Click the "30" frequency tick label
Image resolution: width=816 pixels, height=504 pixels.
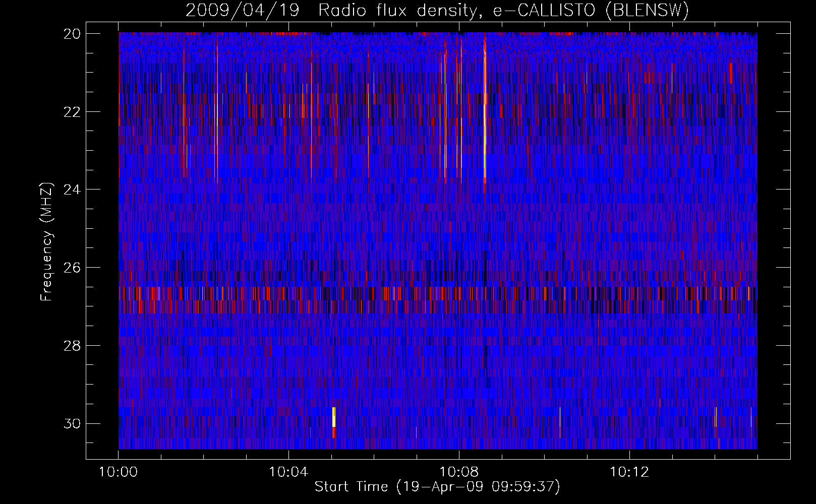click(x=72, y=424)
